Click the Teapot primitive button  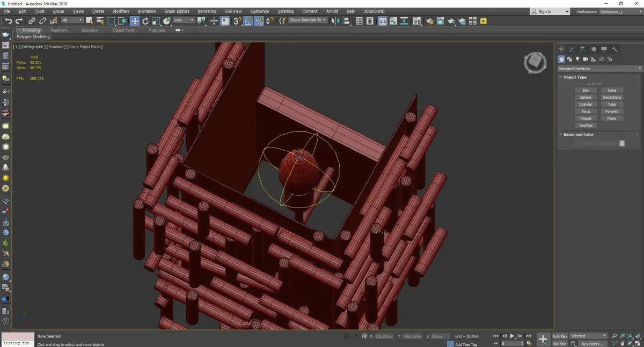pos(586,118)
